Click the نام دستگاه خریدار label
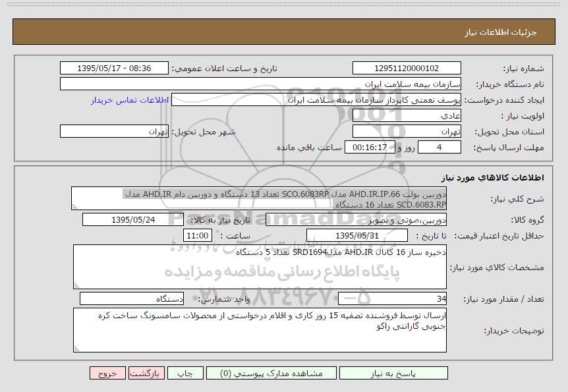 tap(509, 84)
